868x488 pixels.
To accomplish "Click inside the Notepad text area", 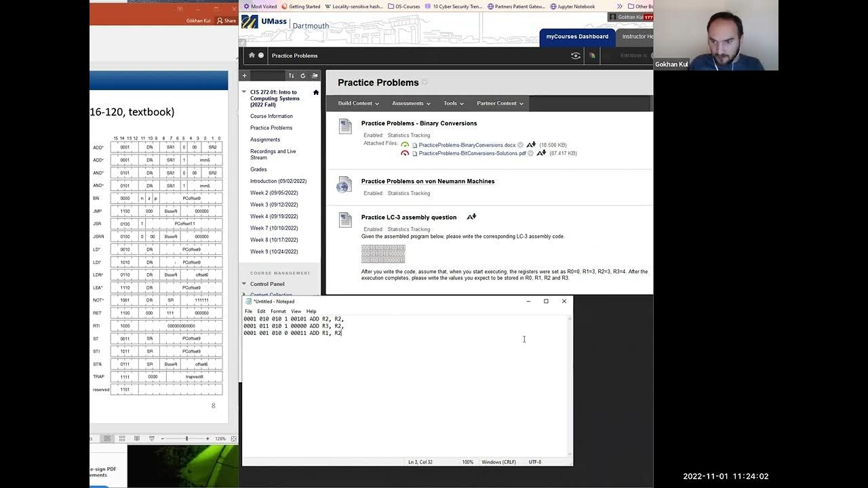I will coord(406,386).
